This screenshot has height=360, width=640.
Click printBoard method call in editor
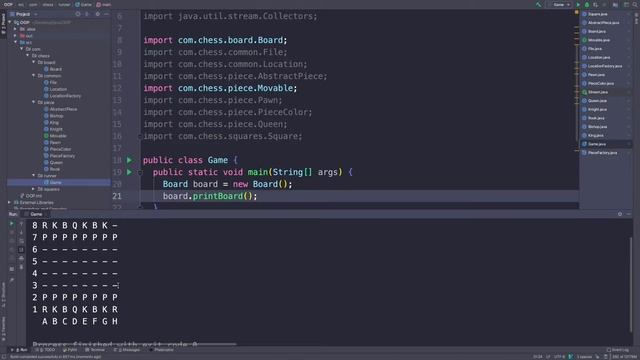tap(218, 196)
